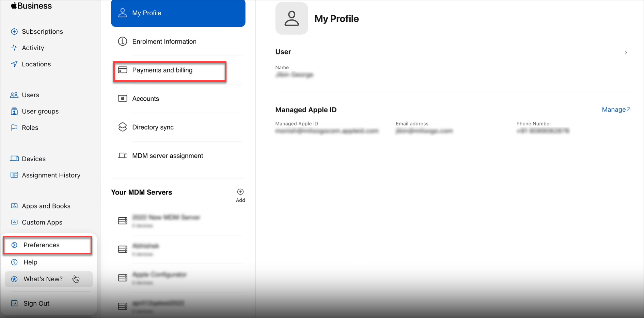Screen dimensions: 644x318
Task: Click the Your MDM Servers heading
Action: (142, 192)
